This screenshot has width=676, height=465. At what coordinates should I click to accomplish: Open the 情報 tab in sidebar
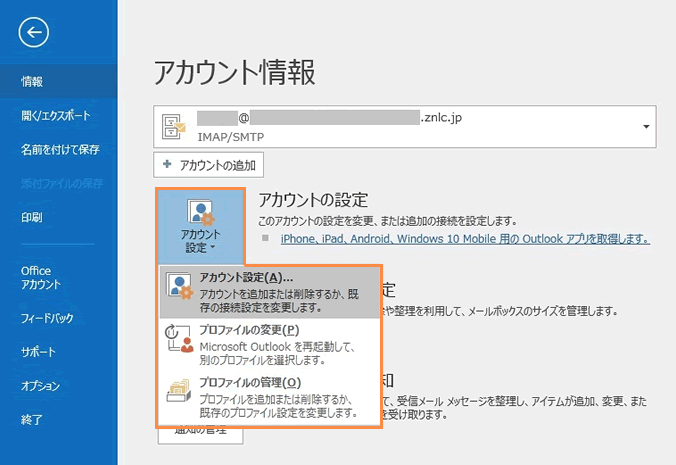[x=59, y=81]
